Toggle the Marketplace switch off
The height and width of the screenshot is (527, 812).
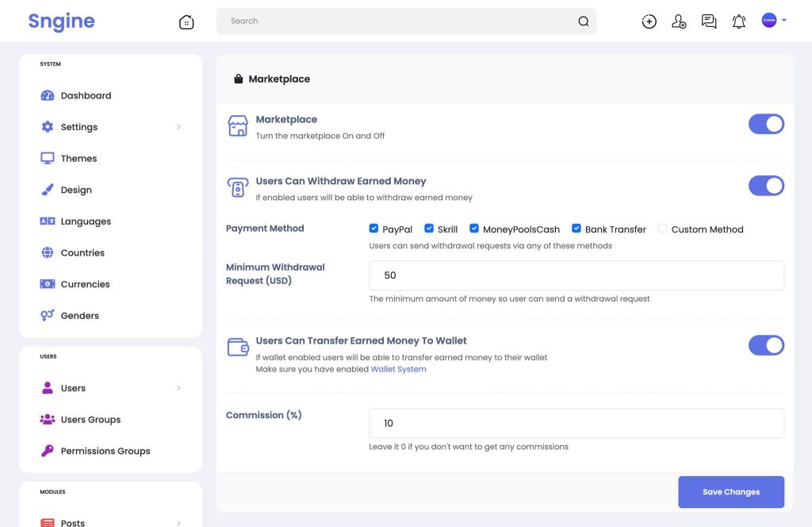pyautogui.click(x=766, y=125)
